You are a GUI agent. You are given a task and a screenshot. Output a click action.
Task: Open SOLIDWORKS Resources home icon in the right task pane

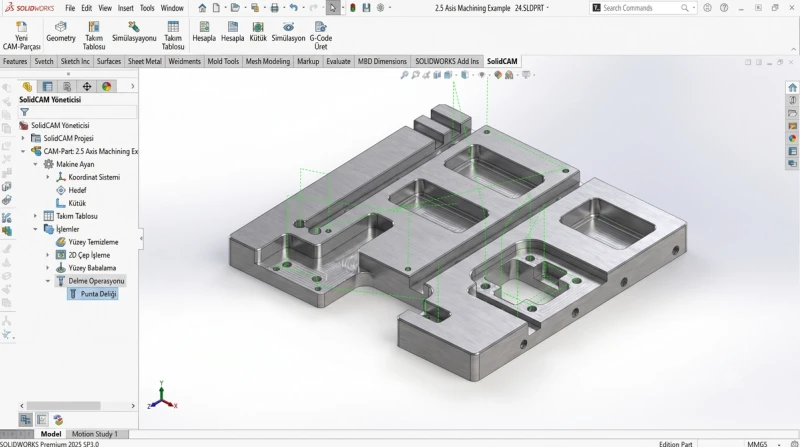tap(792, 87)
